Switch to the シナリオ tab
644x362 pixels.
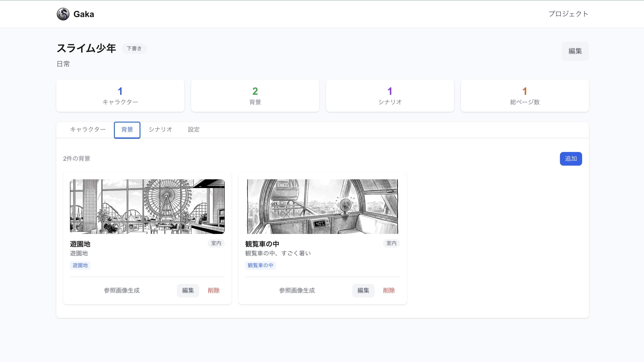point(160,130)
